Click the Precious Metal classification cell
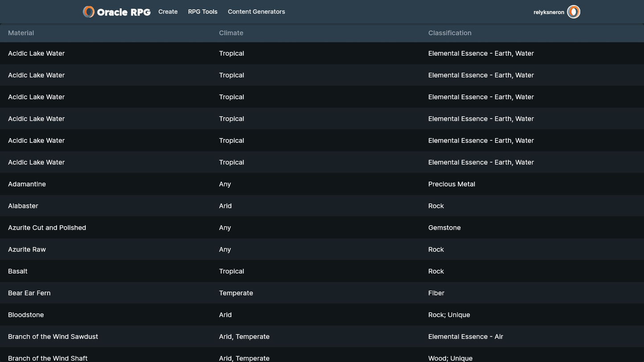 pyautogui.click(x=451, y=184)
